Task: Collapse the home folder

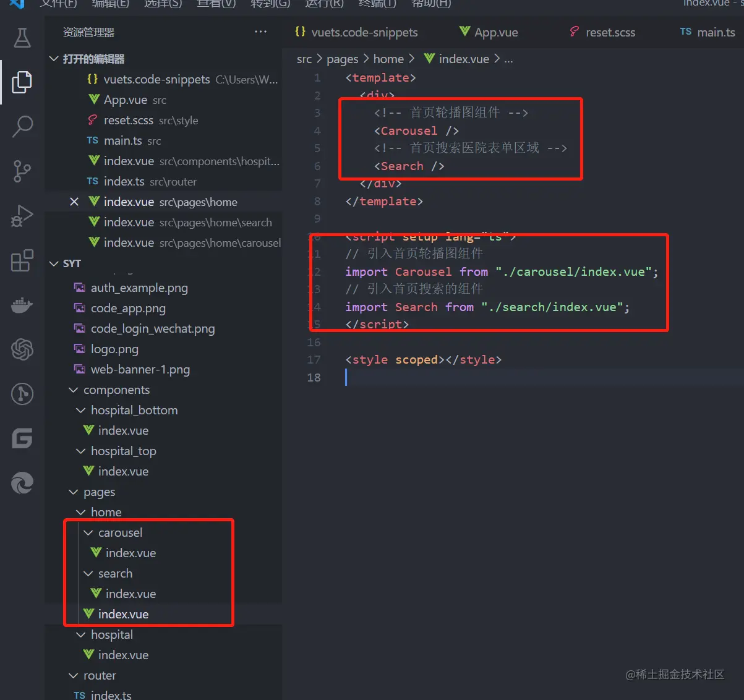Action: point(80,512)
